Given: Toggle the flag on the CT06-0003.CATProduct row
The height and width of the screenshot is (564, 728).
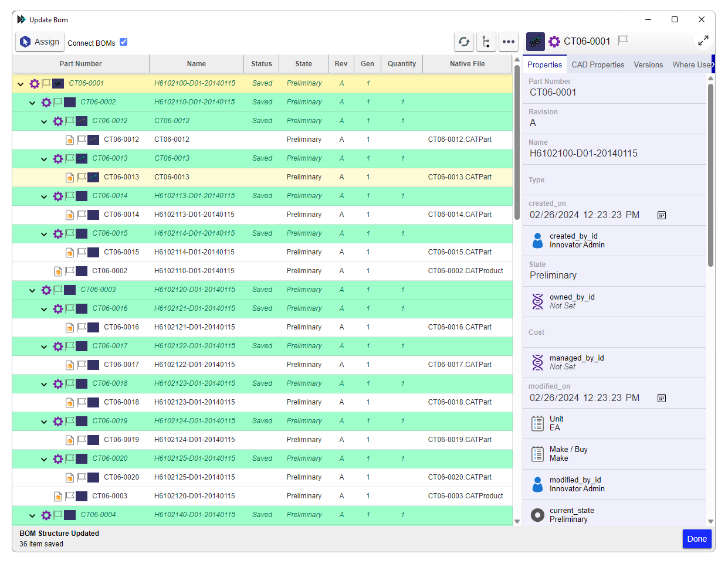Looking at the screenshot, I should 70,497.
